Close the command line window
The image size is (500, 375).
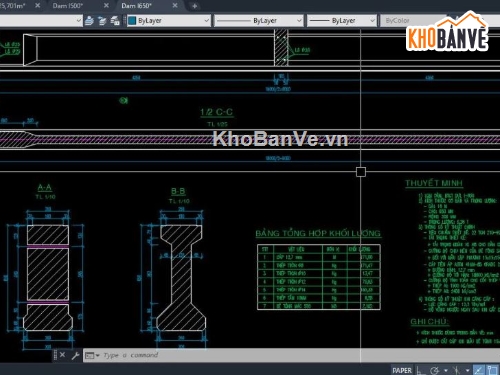click(x=62, y=355)
